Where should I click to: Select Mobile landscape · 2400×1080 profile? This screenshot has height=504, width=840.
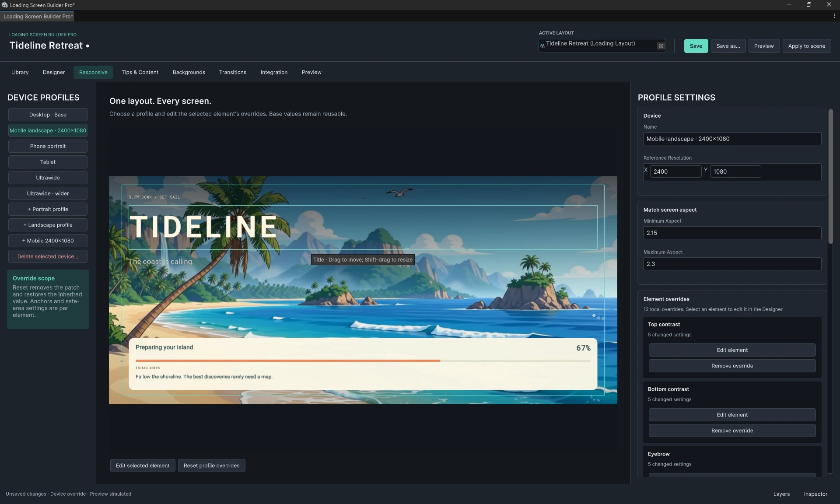(48, 130)
